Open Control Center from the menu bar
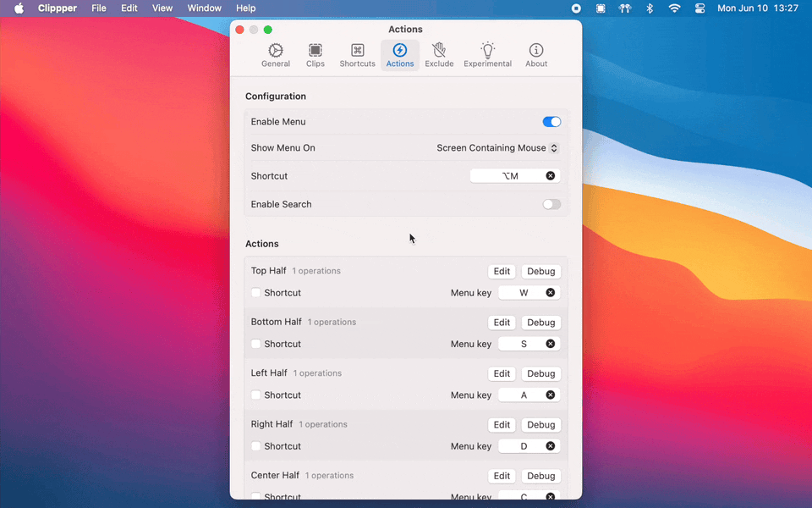 tap(700, 8)
